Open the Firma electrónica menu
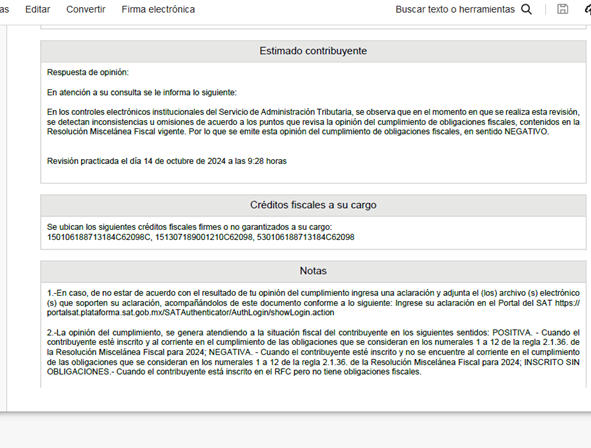This screenshot has height=448, width=591. (x=158, y=9)
